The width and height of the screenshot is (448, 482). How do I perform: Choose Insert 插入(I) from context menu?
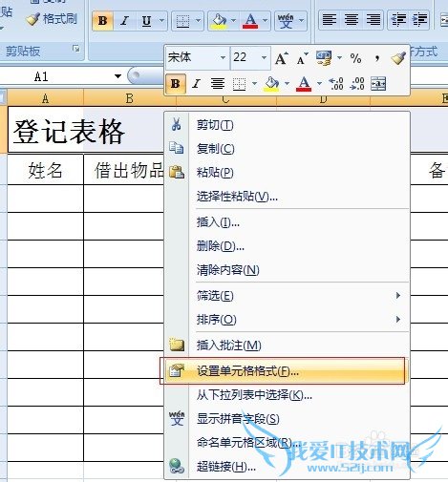pos(287,222)
